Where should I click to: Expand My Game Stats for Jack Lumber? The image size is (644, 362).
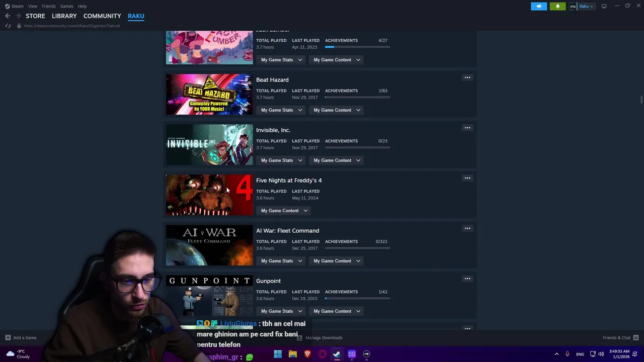click(281, 60)
